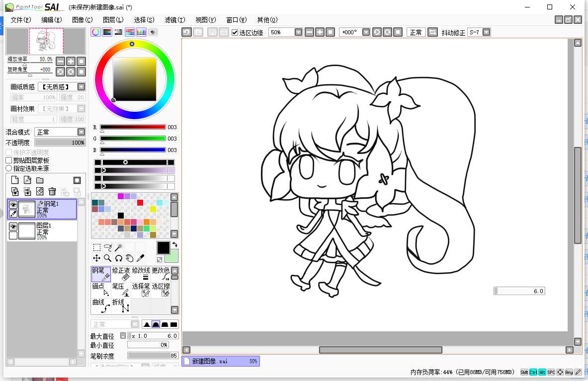Select the 选区擦 selection eraser tool
Viewport: 588px width, 381px height.
pyautogui.click(x=161, y=290)
